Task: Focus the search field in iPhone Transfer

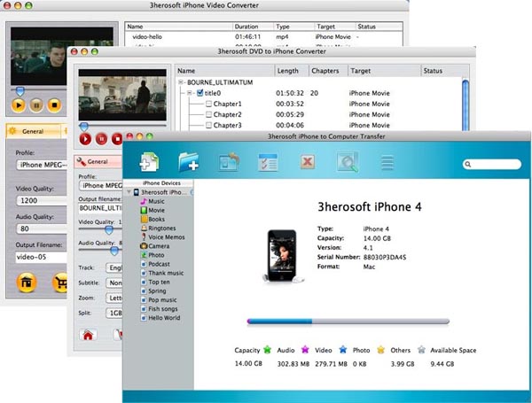Action: pyautogui.click(x=491, y=165)
